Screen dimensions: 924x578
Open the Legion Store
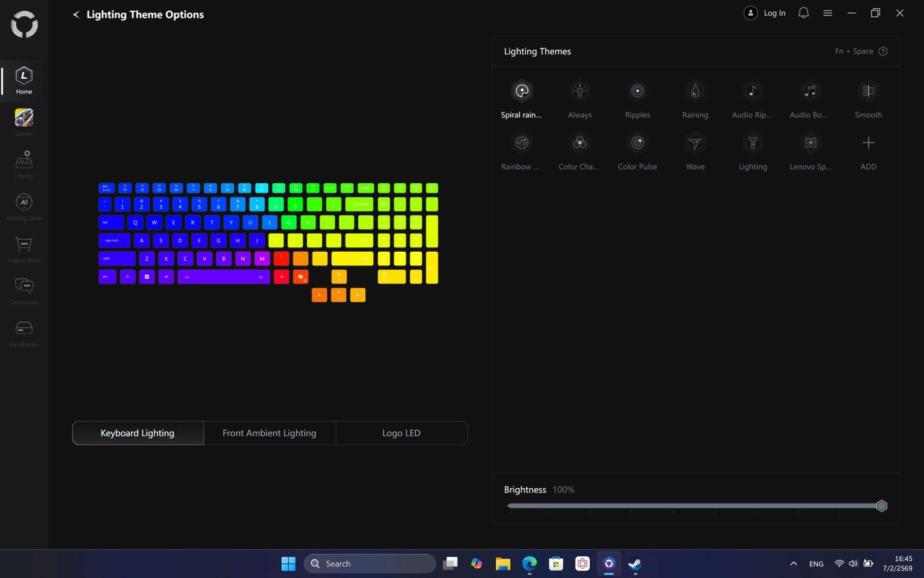point(24,249)
